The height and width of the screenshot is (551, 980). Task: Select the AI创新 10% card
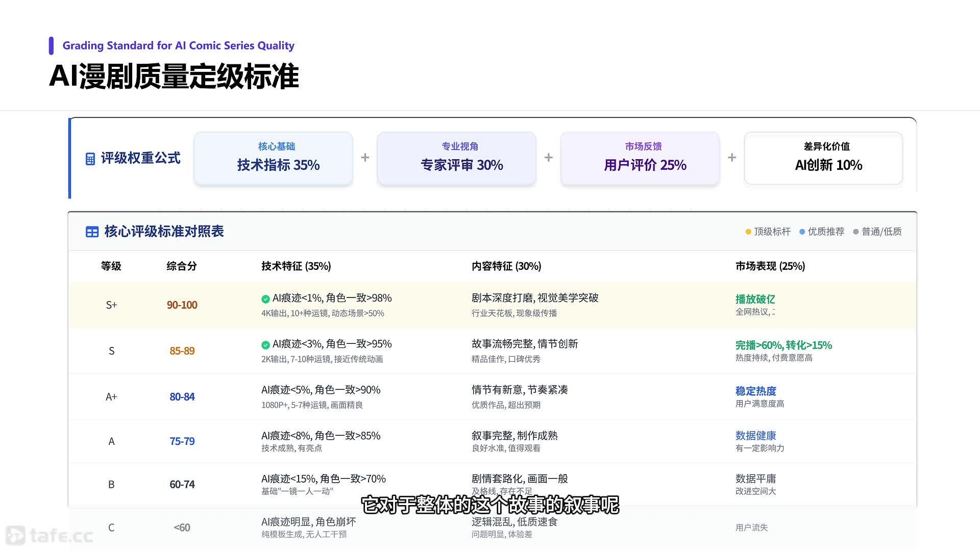[x=823, y=158]
